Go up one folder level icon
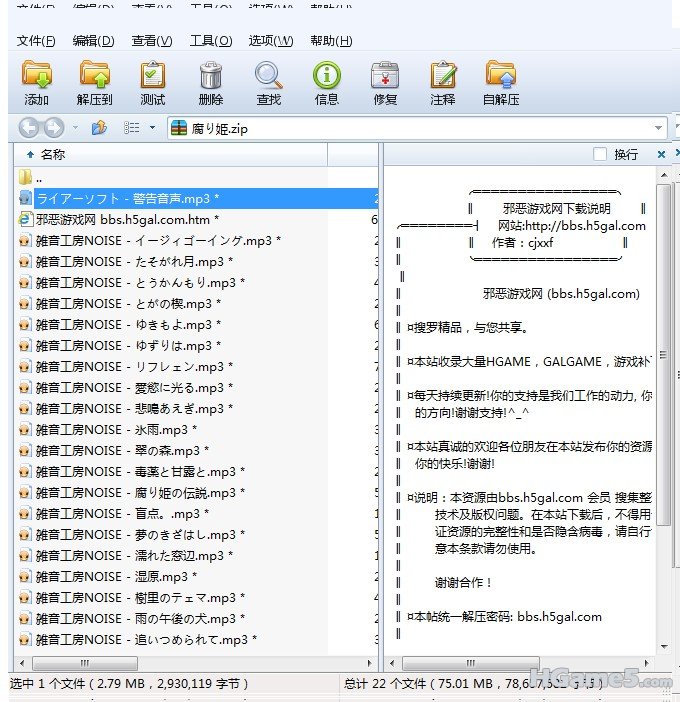The image size is (680, 702). click(99, 128)
